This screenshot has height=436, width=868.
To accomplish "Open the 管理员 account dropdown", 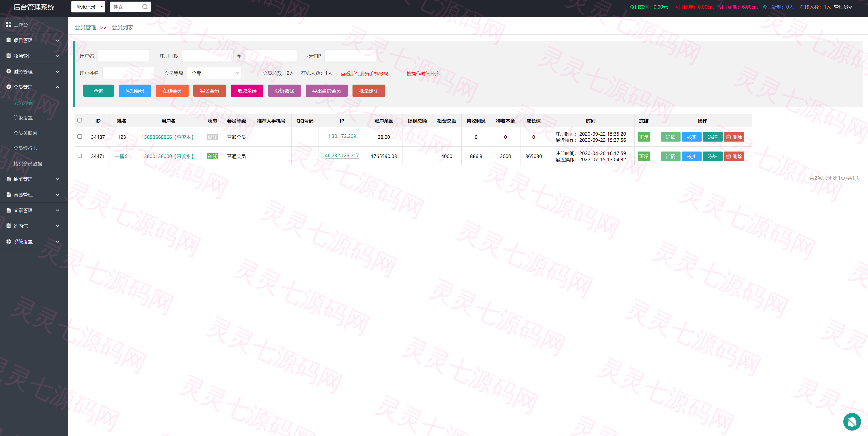I will point(843,7).
